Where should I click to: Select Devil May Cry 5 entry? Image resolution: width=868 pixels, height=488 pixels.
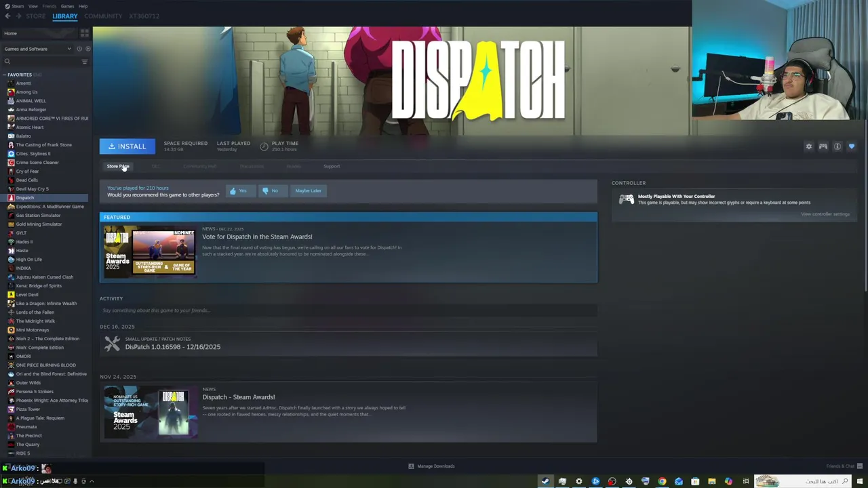tap(32, 189)
